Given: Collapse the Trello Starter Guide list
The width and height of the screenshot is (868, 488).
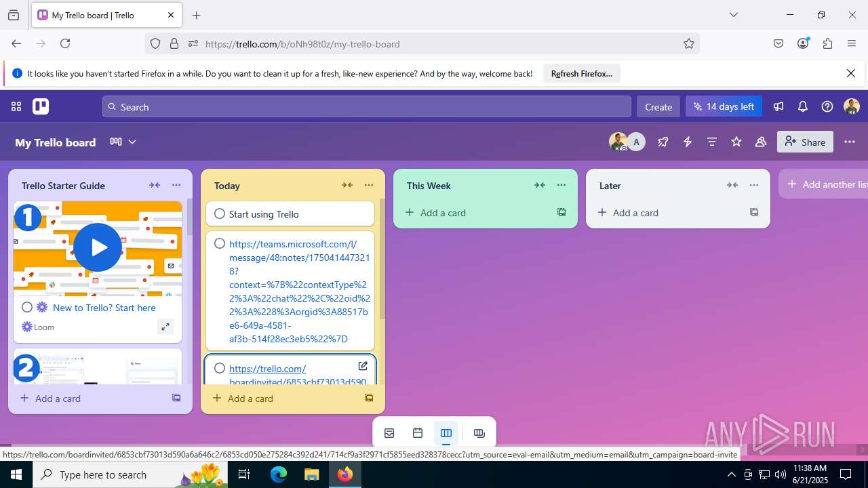Looking at the screenshot, I should coord(155,185).
